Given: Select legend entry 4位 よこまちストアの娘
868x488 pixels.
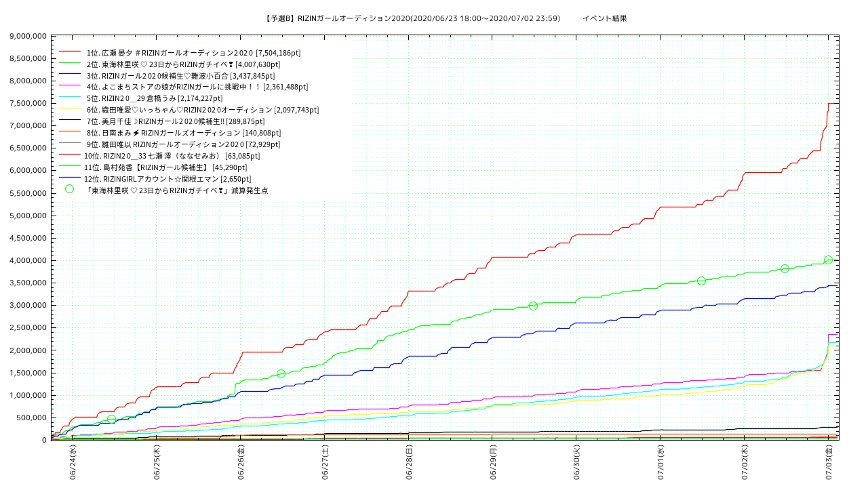Looking at the screenshot, I should [x=197, y=87].
